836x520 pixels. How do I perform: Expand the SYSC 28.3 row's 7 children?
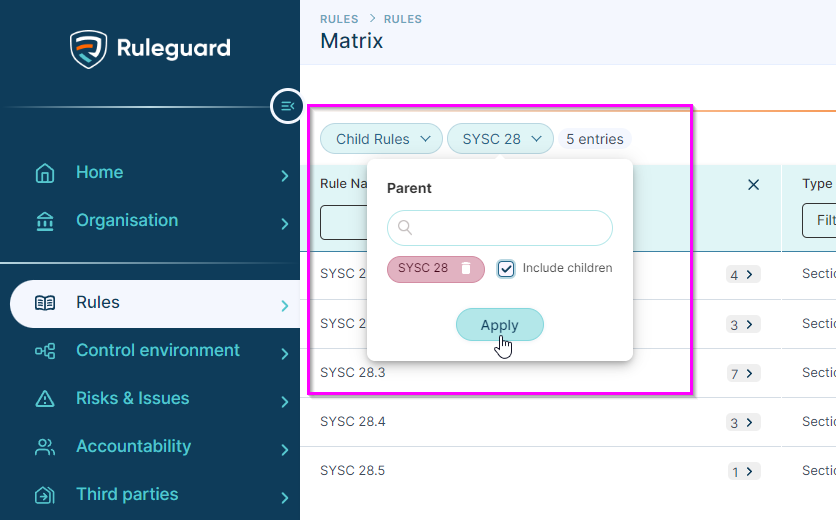[743, 373]
